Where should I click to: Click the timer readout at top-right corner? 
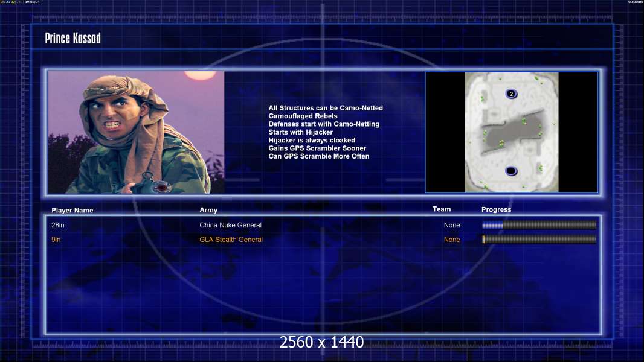pos(635,2)
